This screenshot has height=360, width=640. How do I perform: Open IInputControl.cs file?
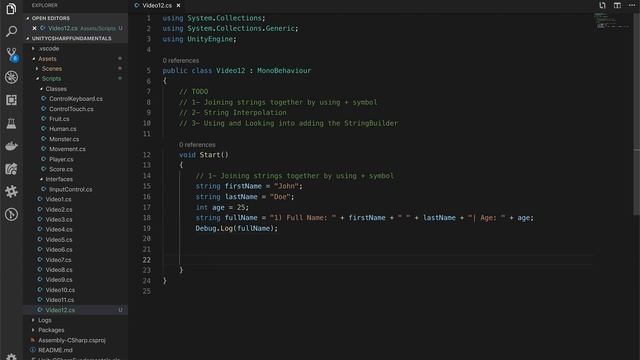[71, 189]
